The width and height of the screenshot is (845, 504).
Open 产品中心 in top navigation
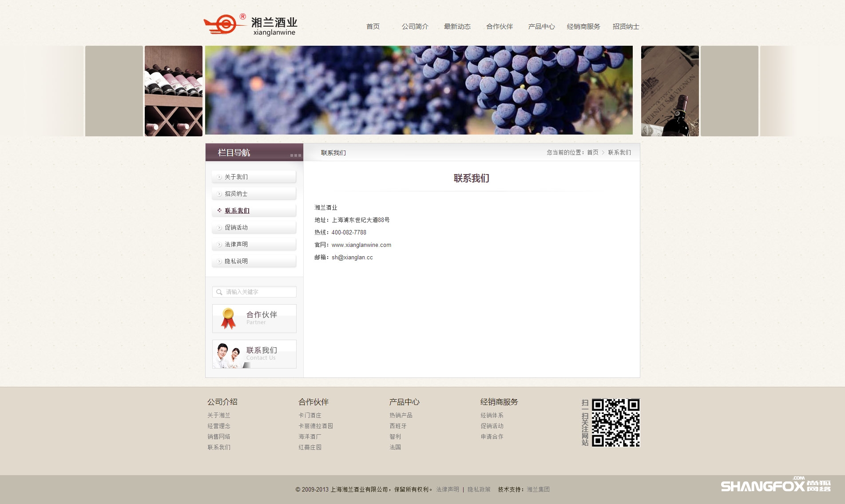pyautogui.click(x=541, y=27)
